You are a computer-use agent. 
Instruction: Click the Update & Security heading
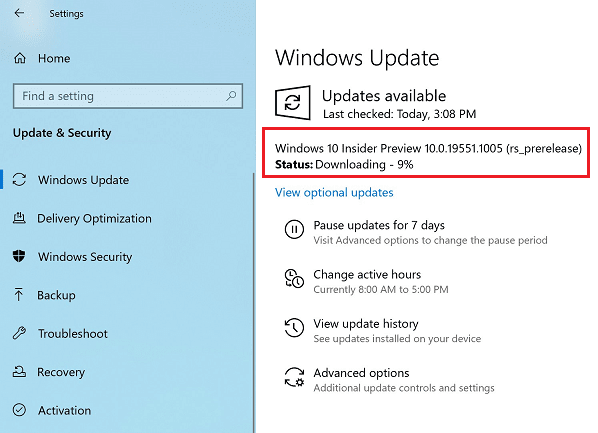[x=62, y=133]
